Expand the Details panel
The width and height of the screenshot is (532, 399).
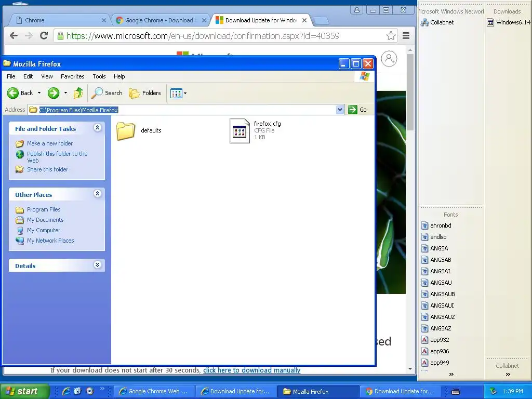pyautogui.click(x=97, y=265)
